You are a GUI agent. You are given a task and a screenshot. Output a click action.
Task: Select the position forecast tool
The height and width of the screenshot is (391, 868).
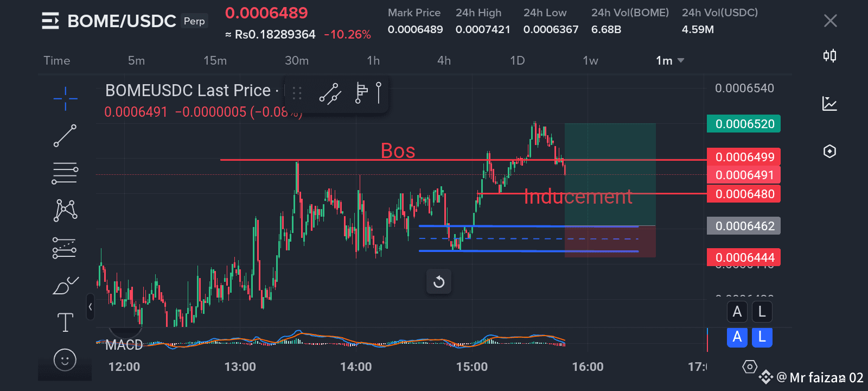65,248
